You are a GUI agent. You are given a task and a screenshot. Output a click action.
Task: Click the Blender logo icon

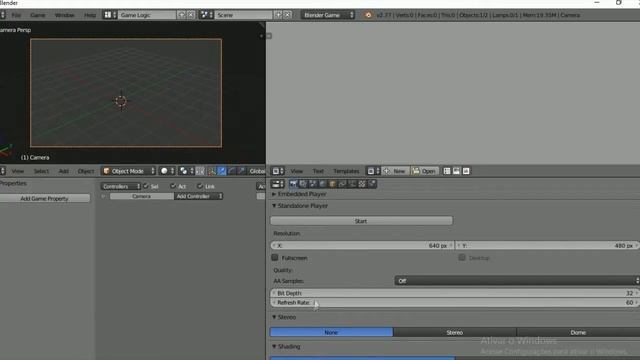[x=368, y=15]
